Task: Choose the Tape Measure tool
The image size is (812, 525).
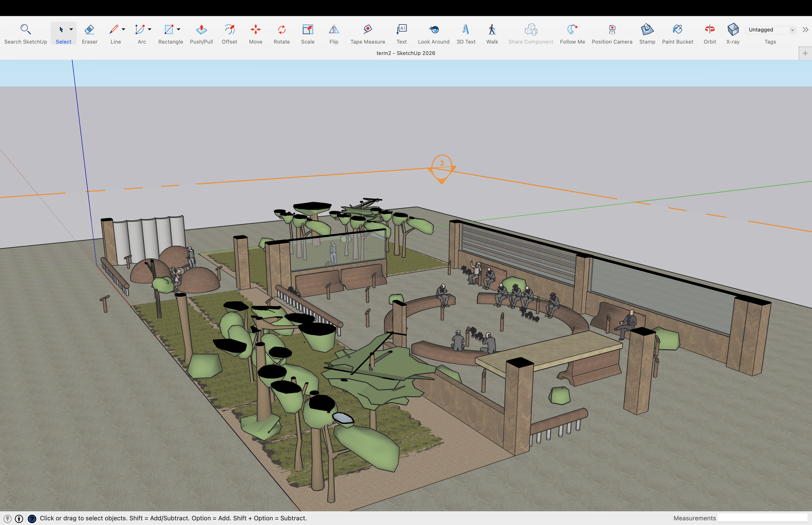Action: [367, 33]
